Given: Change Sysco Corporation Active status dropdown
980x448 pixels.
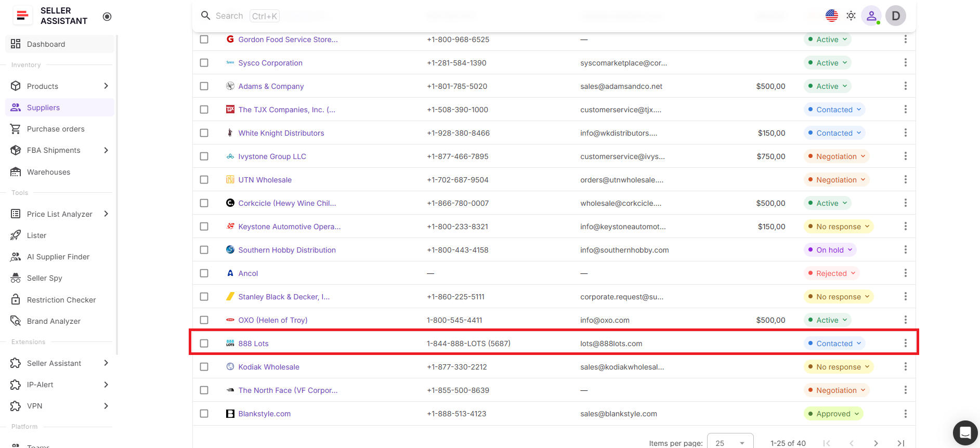Looking at the screenshot, I should click(x=828, y=63).
